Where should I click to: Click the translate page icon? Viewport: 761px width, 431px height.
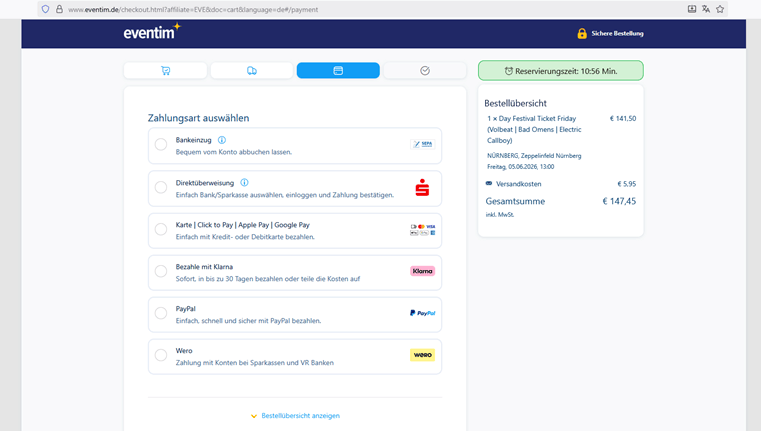pyautogui.click(x=706, y=9)
